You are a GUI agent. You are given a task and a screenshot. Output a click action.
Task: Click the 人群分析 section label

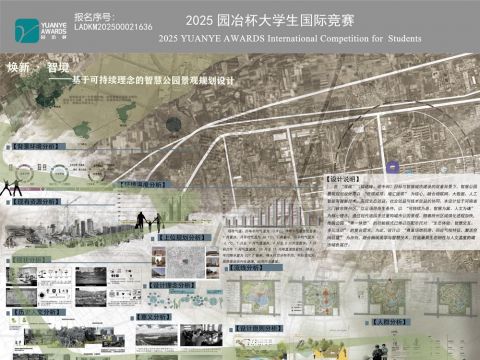(x=390, y=322)
